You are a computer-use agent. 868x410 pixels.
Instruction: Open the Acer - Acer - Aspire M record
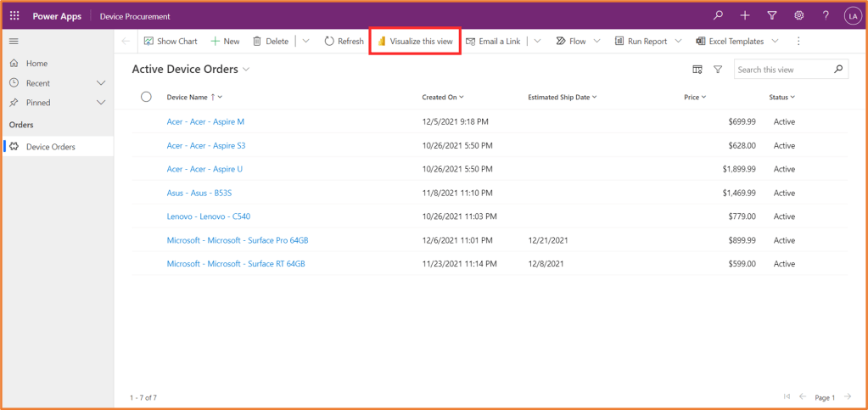pos(205,122)
